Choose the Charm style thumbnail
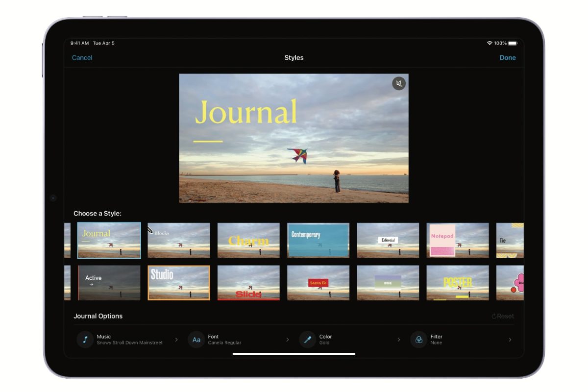588x392 pixels. click(x=248, y=240)
